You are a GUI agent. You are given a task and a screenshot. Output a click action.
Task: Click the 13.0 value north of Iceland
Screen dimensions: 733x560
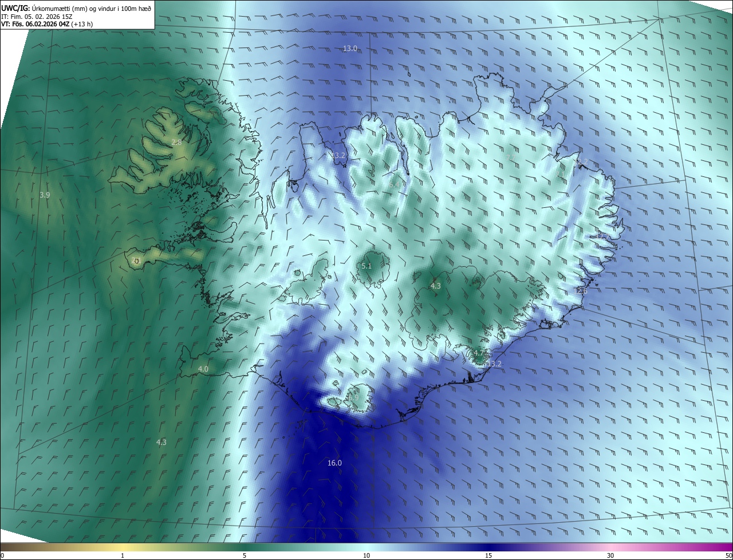pos(350,49)
